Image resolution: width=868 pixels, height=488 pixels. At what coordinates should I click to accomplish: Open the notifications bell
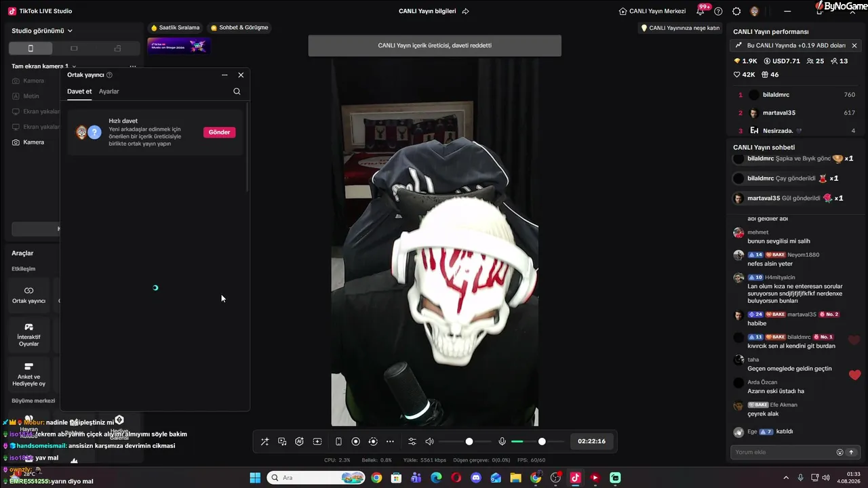coord(701,11)
